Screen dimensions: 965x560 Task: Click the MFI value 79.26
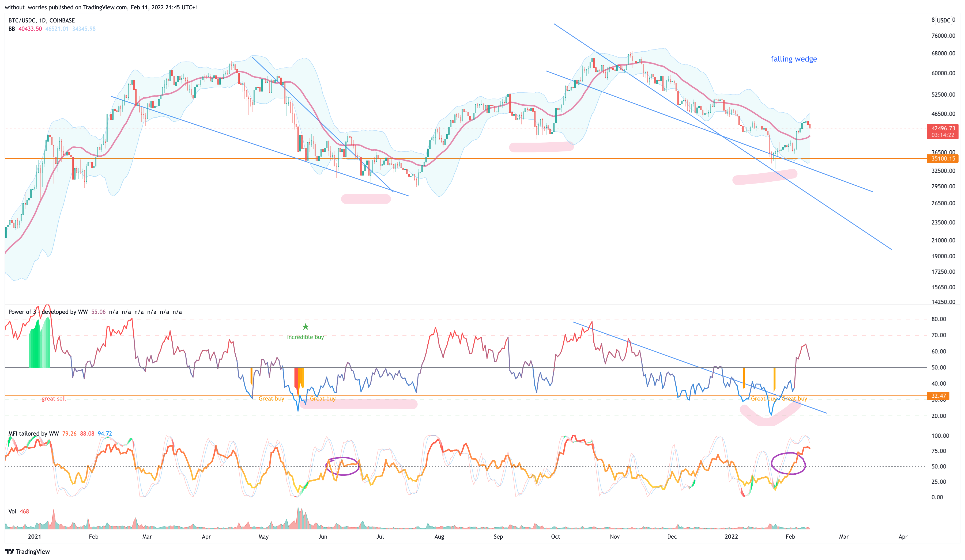pyautogui.click(x=69, y=433)
